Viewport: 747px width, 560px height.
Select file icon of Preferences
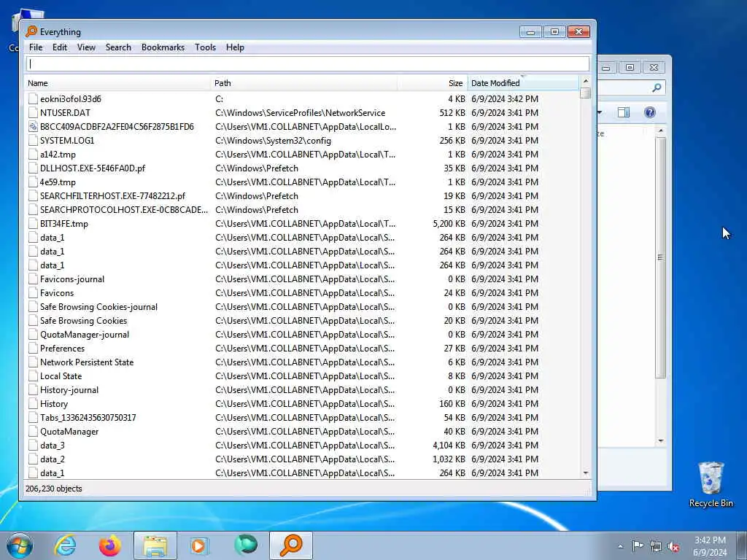pyautogui.click(x=33, y=348)
